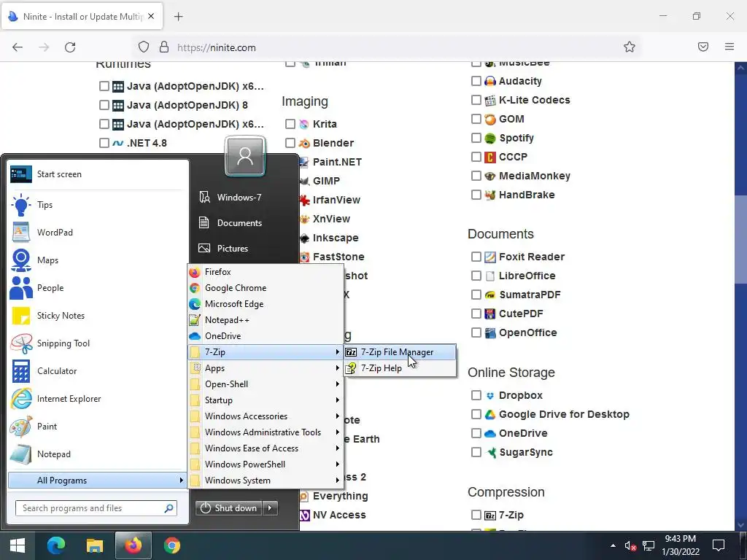Focus the Search programs and files box
Screen dimensions: 747x560
pos(96,508)
